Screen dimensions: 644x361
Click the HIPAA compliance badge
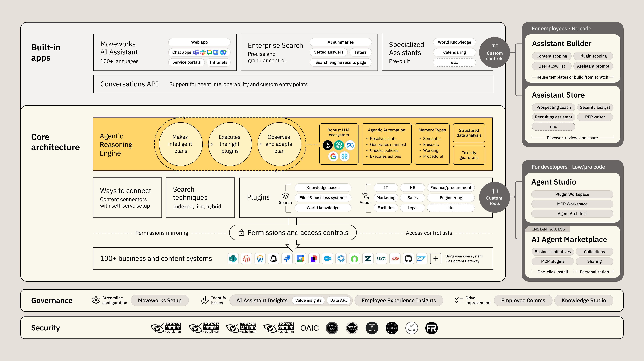[x=372, y=328]
